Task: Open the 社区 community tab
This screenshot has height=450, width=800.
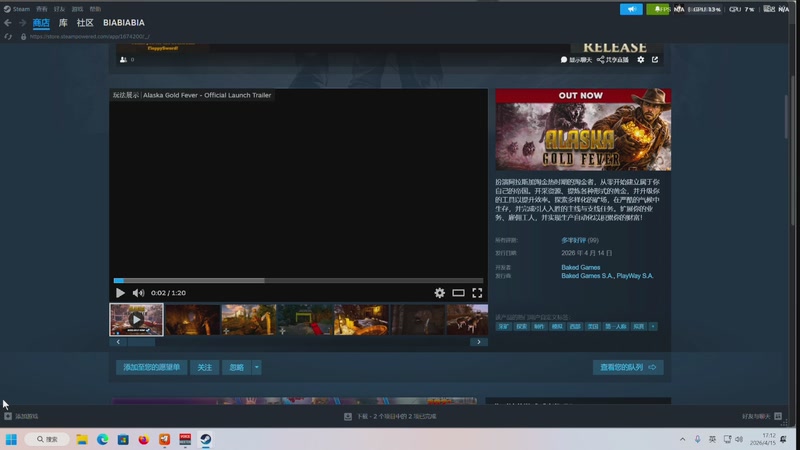Action: click(85, 23)
